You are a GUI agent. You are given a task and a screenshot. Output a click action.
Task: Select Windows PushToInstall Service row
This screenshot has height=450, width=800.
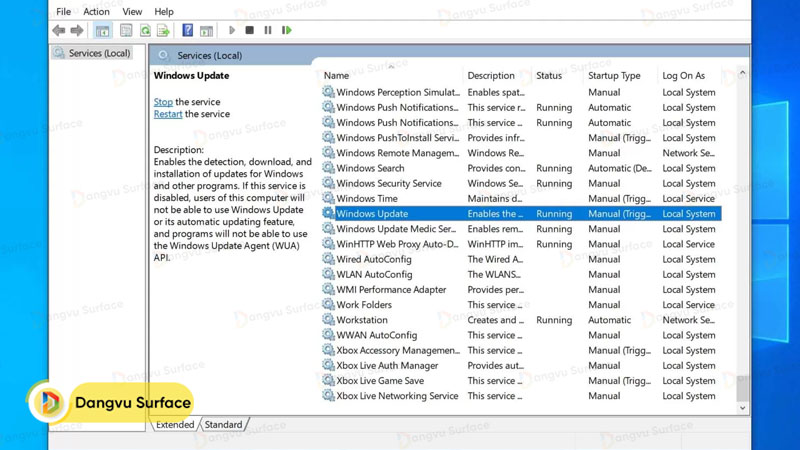coord(521,137)
